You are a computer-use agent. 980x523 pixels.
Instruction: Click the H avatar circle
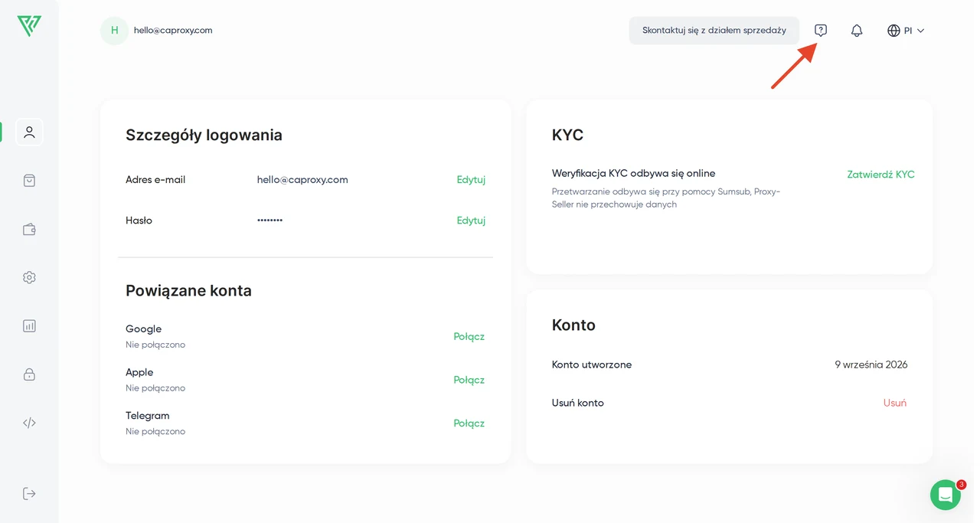click(x=114, y=31)
